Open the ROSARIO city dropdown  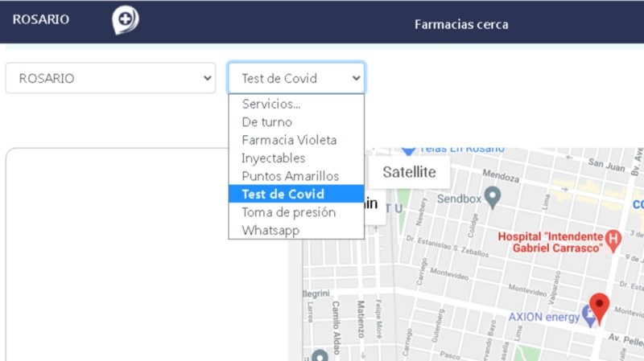click(x=110, y=78)
